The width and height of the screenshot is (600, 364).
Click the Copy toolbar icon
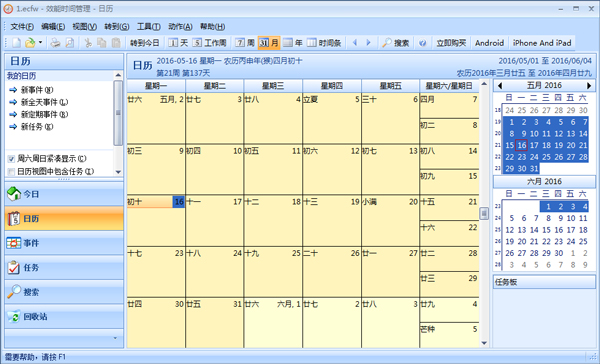pyautogui.click(x=102, y=43)
